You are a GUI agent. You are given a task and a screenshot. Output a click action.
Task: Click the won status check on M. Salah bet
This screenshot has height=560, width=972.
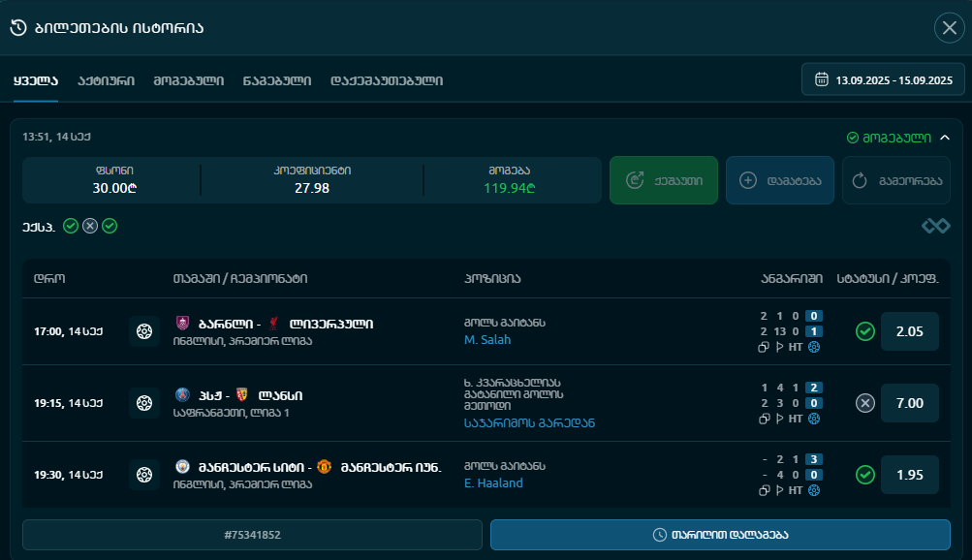pyautogui.click(x=864, y=331)
